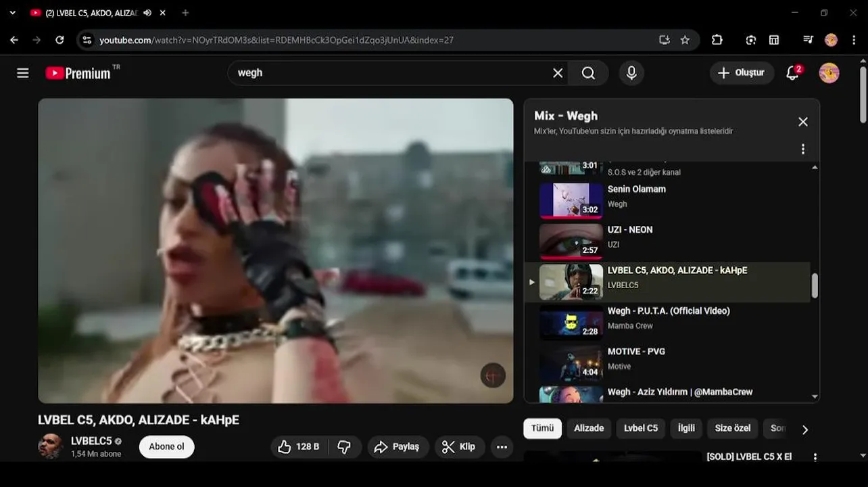Close the LVBEL C5 browser tab
This screenshot has width=868, height=487.
[x=163, y=13]
